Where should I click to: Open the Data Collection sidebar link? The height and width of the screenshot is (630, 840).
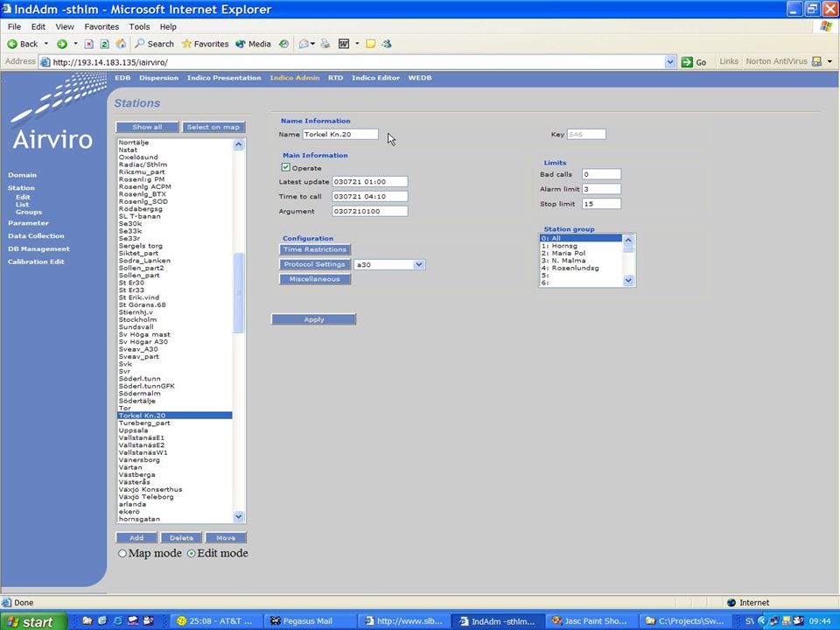(36, 235)
